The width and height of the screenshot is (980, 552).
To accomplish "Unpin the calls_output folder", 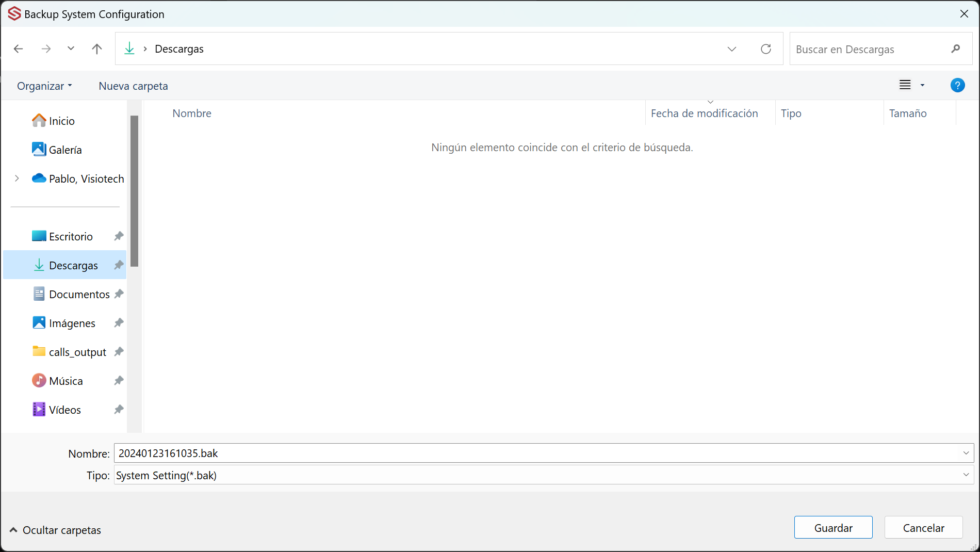I will [118, 351].
